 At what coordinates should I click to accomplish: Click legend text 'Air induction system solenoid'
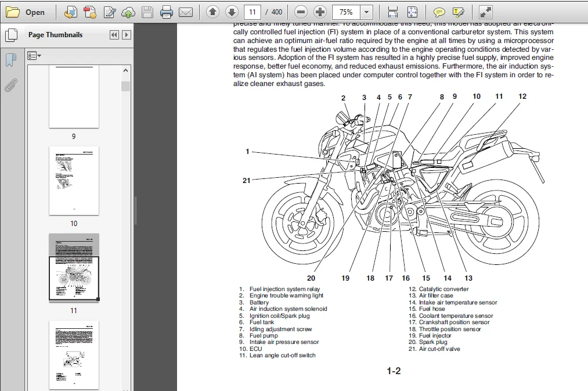click(x=288, y=309)
